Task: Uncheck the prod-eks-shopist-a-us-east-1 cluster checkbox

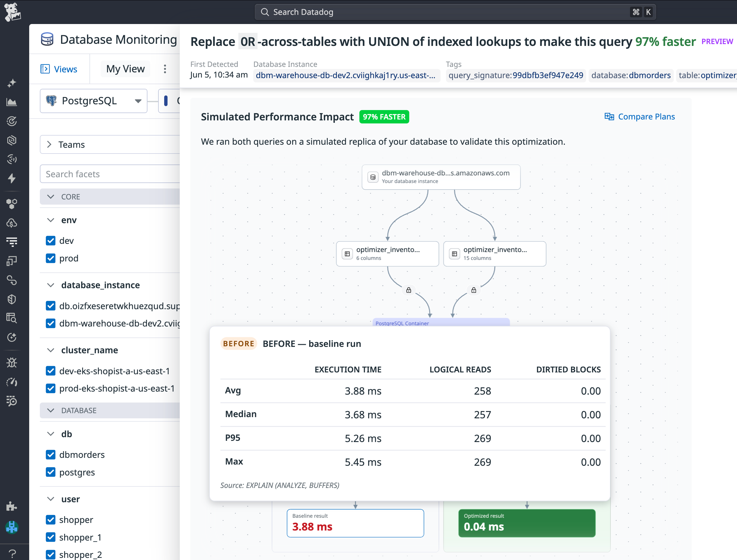Action: click(51, 388)
